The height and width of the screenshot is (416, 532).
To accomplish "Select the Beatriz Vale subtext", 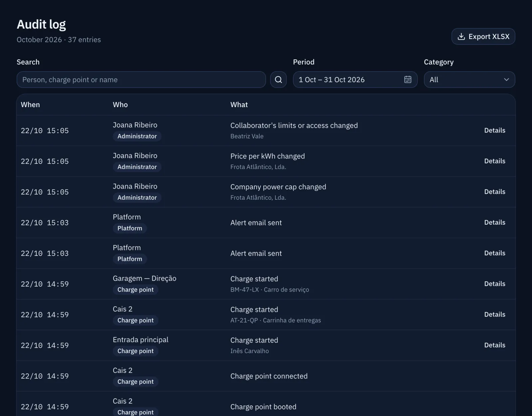I will [x=247, y=136].
